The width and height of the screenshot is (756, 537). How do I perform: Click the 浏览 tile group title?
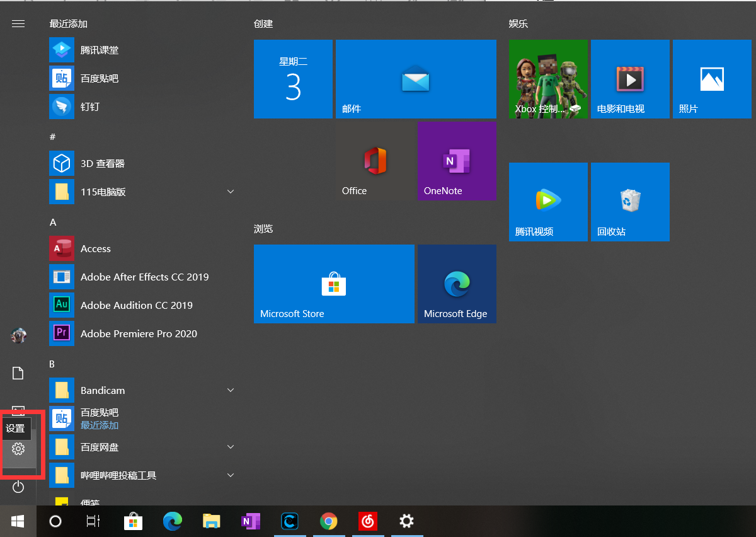point(263,229)
